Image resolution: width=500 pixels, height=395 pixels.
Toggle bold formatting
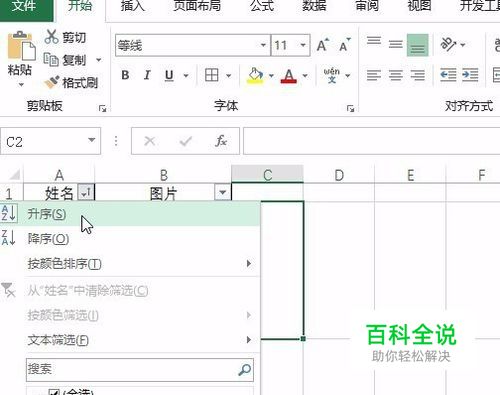pyautogui.click(x=125, y=75)
